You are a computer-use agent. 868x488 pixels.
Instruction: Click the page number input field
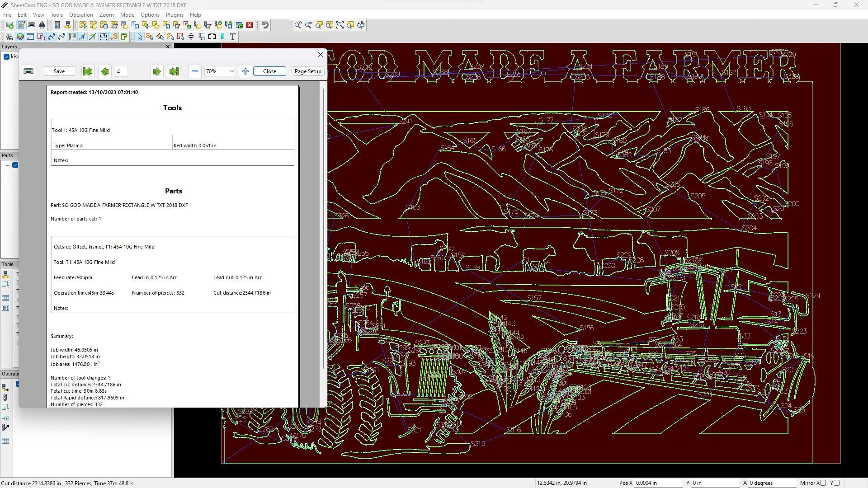tap(121, 71)
